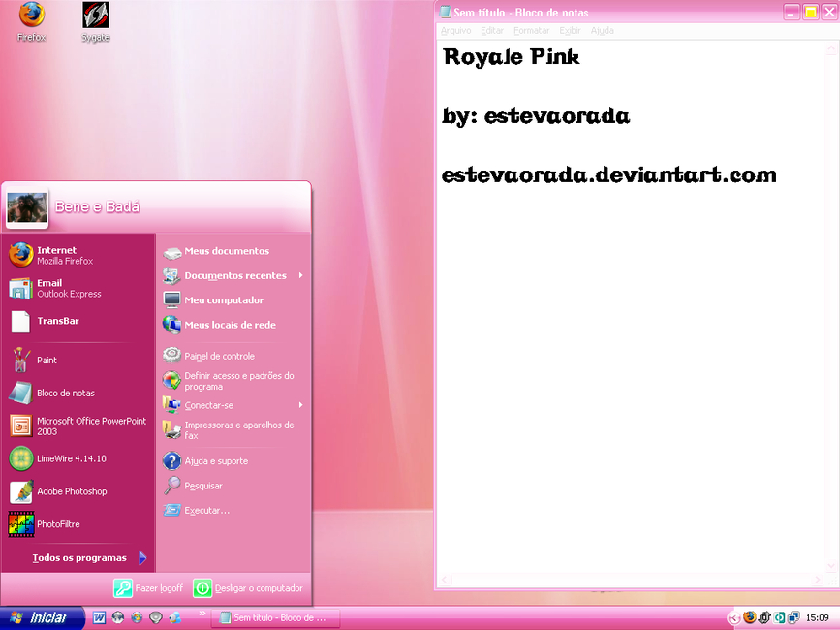Open Pesquisar search

tap(233, 486)
